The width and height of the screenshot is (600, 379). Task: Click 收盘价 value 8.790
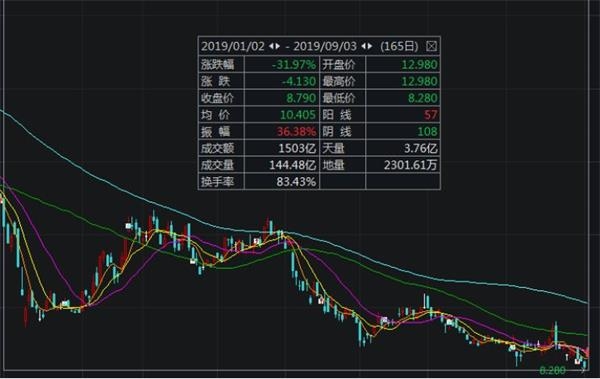(301, 98)
